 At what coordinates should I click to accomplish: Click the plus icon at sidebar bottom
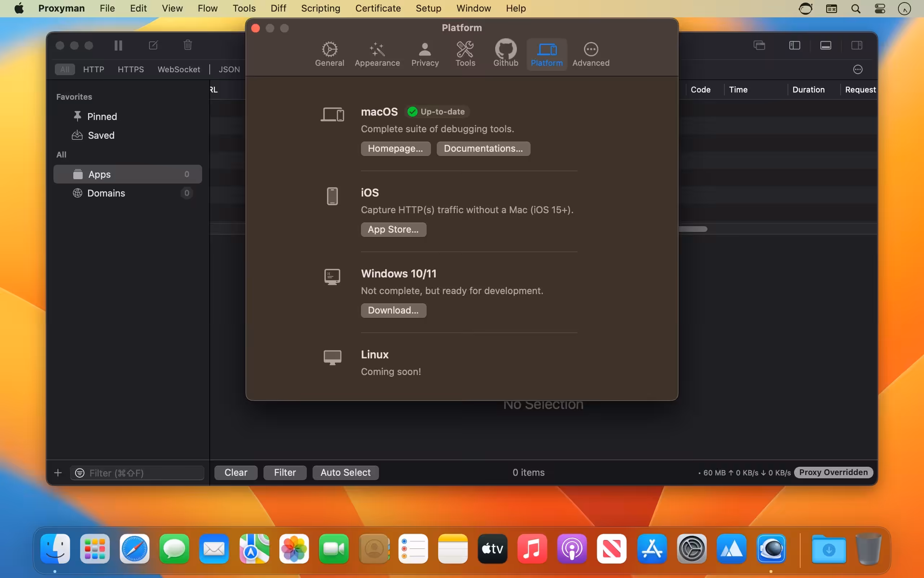click(58, 473)
